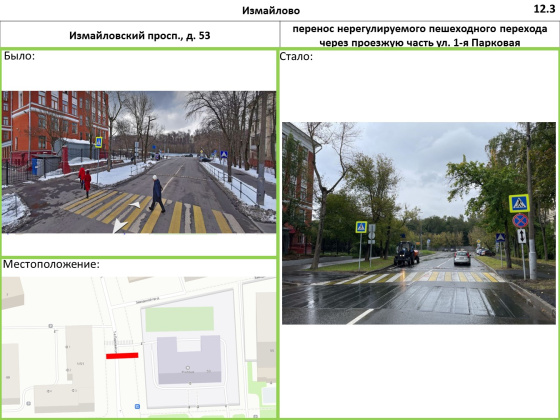Click the old striped crossing outline on map
The image size is (560, 420).
tap(118, 343)
